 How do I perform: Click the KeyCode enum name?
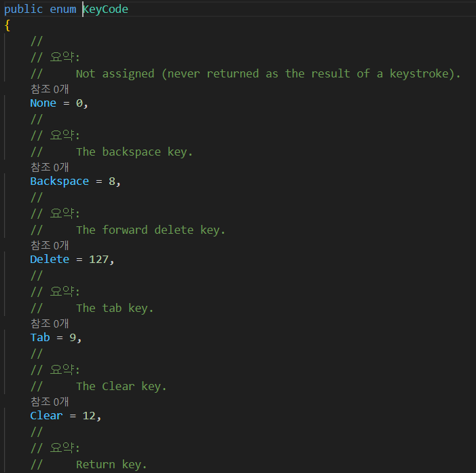106,10
